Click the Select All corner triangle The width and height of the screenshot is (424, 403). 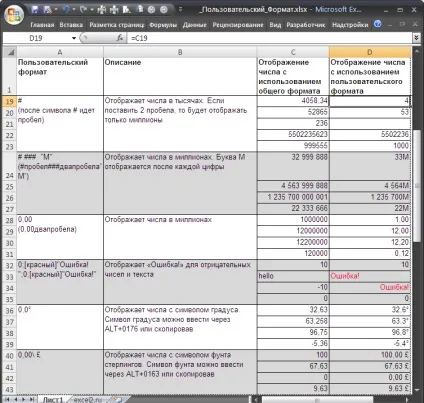pos(10,52)
